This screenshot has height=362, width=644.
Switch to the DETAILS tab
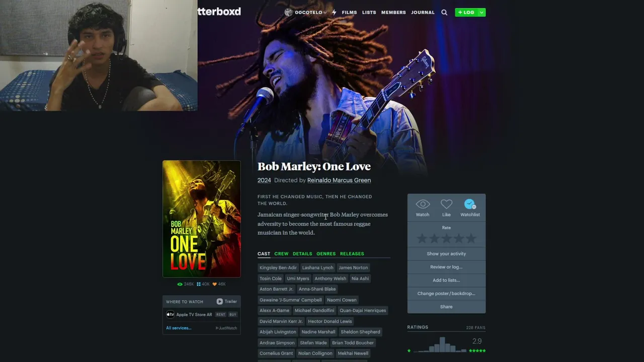point(302,254)
